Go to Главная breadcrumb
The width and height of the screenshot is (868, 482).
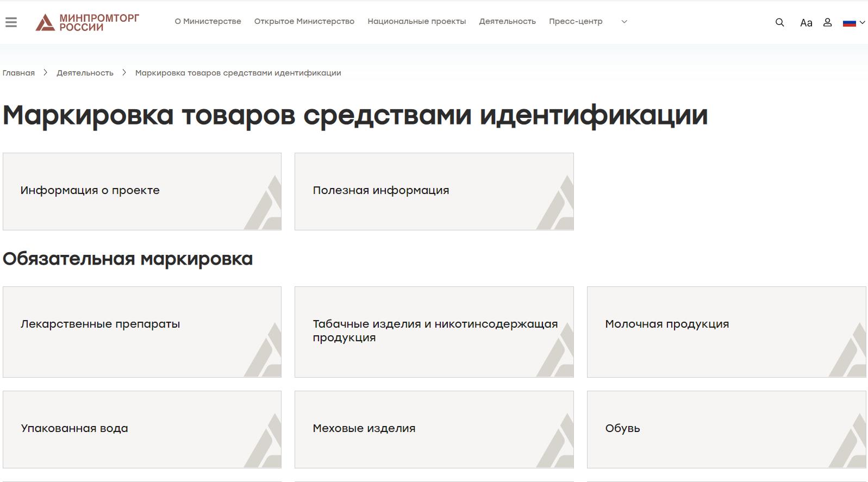18,73
